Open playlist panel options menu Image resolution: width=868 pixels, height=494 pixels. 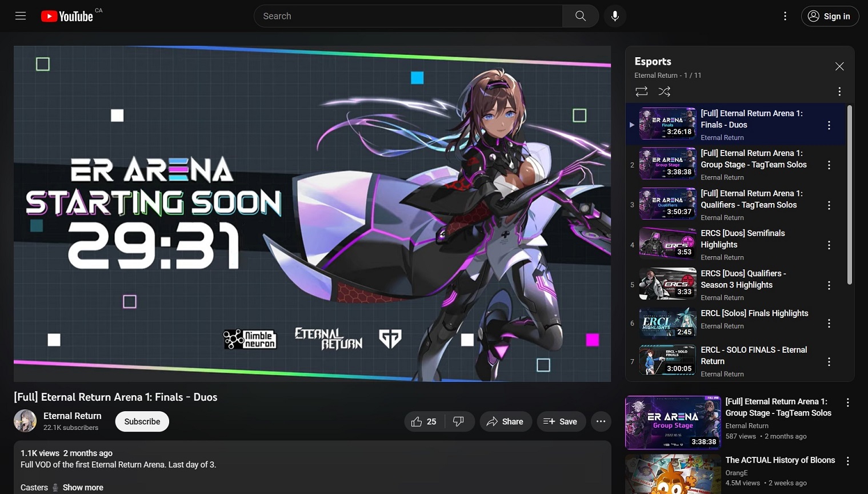pyautogui.click(x=839, y=91)
